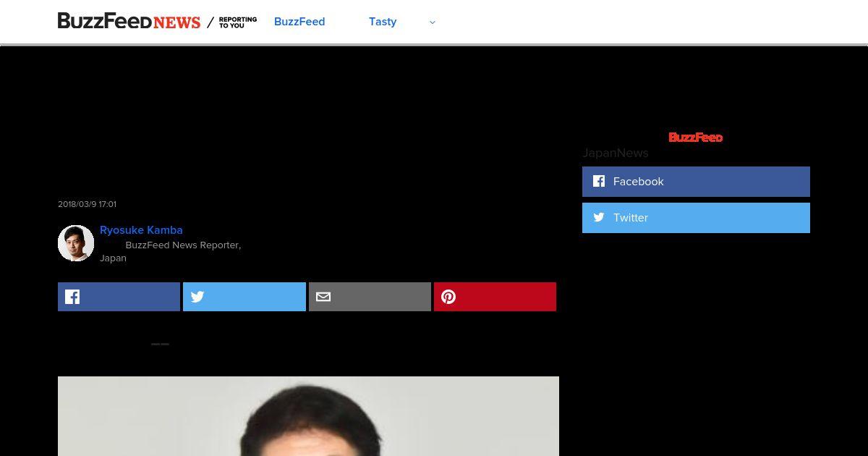This screenshot has width=868, height=456.
Task: Open author Ryosuke Kamba's profile link
Action: tap(141, 230)
